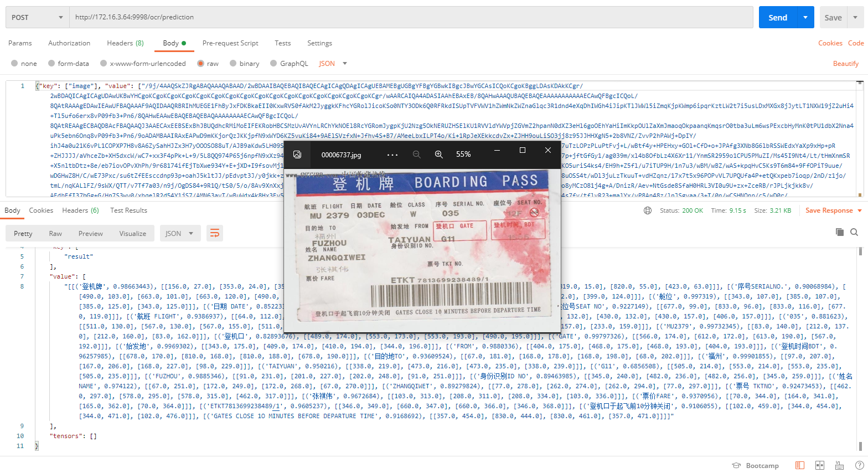The image size is (868, 473).
Task: Open the runner grid icon in status bar
Action: point(820,465)
